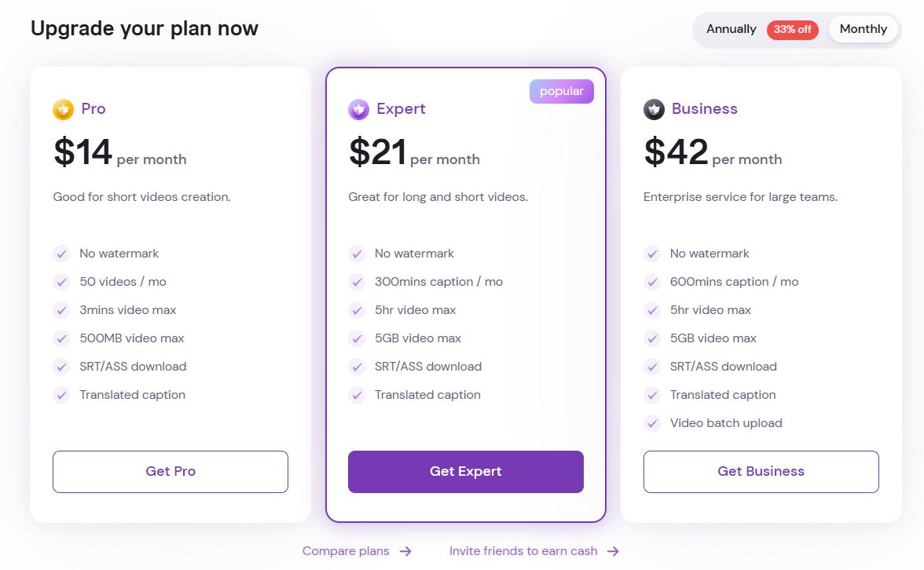The height and width of the screenshot is (570, 924).
Task: Click the Business plan title
Action: click(x=704, y=109)
